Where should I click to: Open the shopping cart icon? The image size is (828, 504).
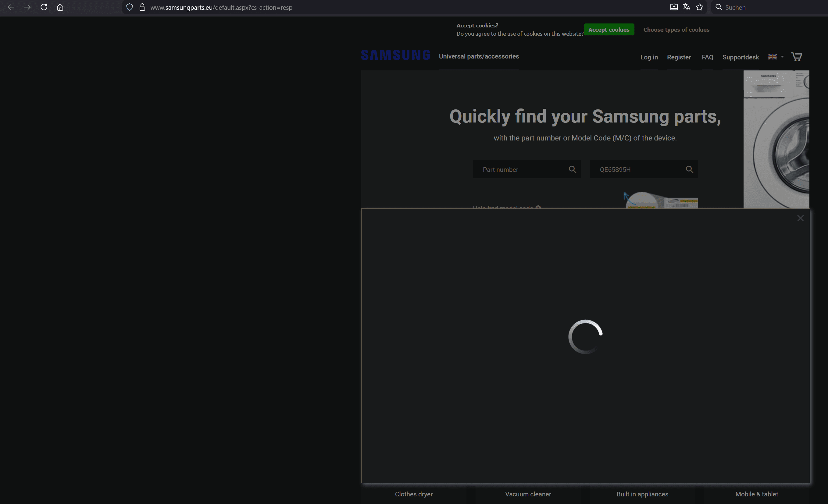(x=796, y=57)
